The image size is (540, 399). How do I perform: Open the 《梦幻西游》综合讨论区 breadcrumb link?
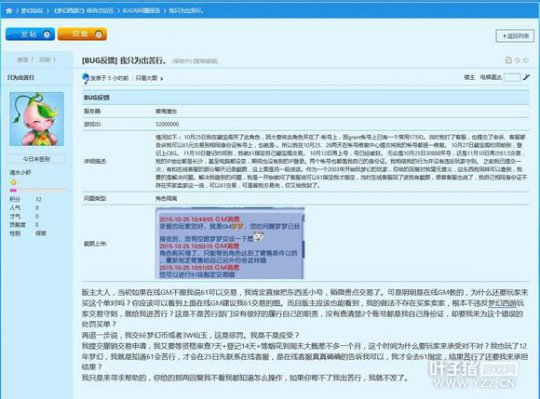84,11
